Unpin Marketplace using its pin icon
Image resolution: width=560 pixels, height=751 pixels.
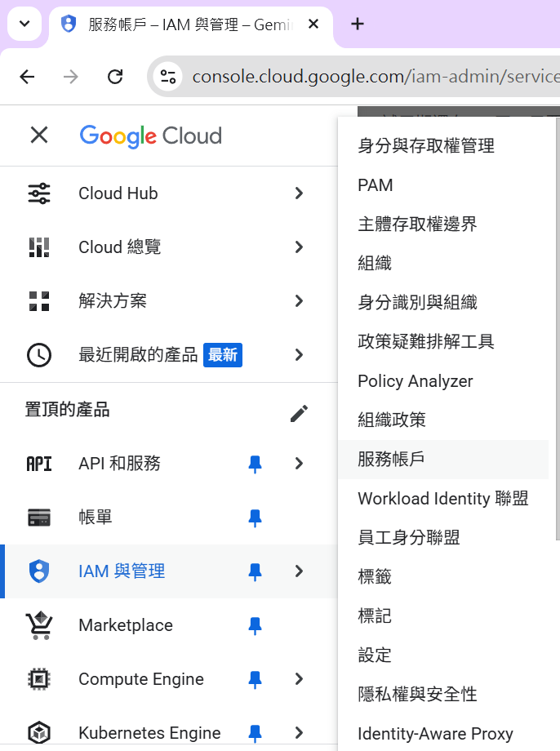[x=255, y=626]
